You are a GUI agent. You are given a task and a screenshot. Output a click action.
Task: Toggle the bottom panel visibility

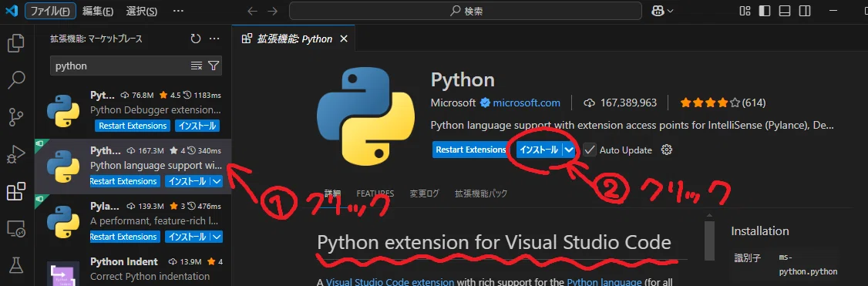click(x=785, y=11)
